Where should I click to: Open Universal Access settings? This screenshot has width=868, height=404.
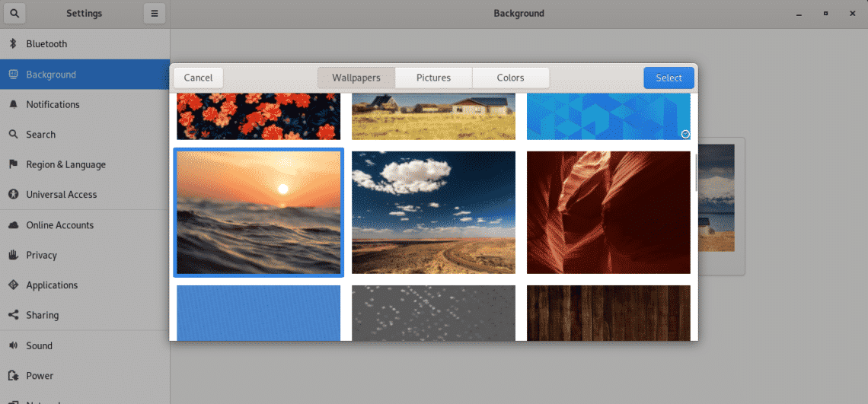tap(85, 194)
